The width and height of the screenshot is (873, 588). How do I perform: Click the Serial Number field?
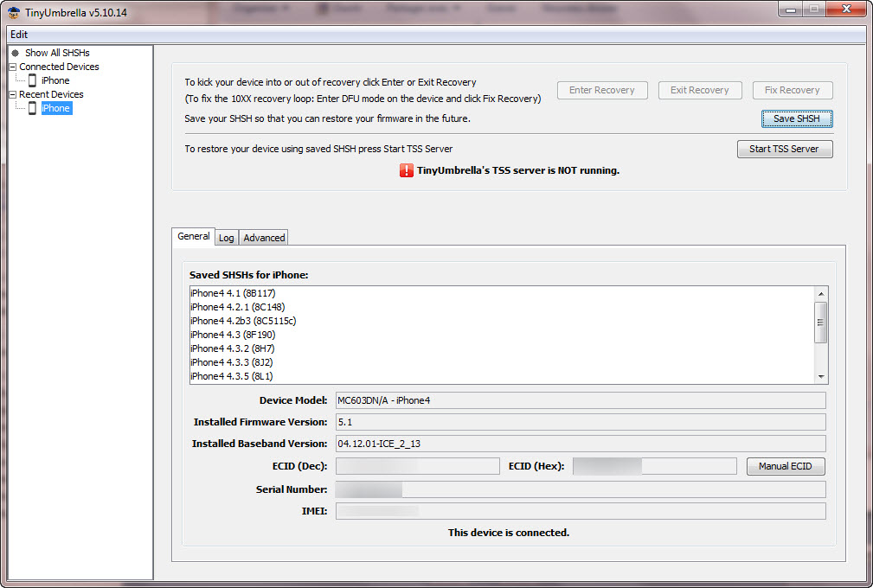581,489
